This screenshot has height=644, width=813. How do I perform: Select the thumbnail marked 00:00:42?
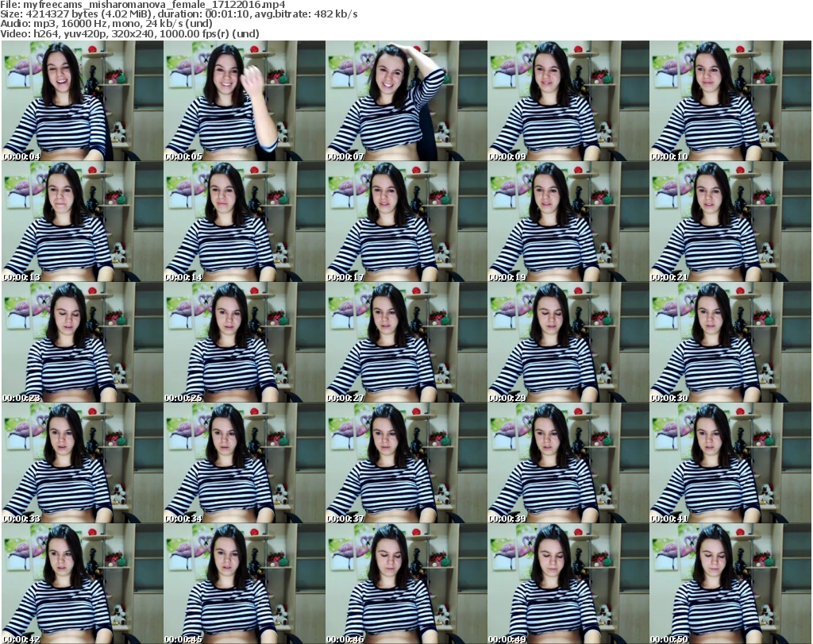tap(82, 583)
